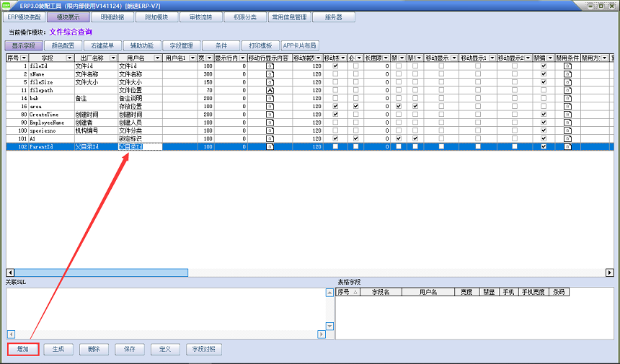
Task: Click the 禁用条件 icon in the sName row
Action: [567, 74]
